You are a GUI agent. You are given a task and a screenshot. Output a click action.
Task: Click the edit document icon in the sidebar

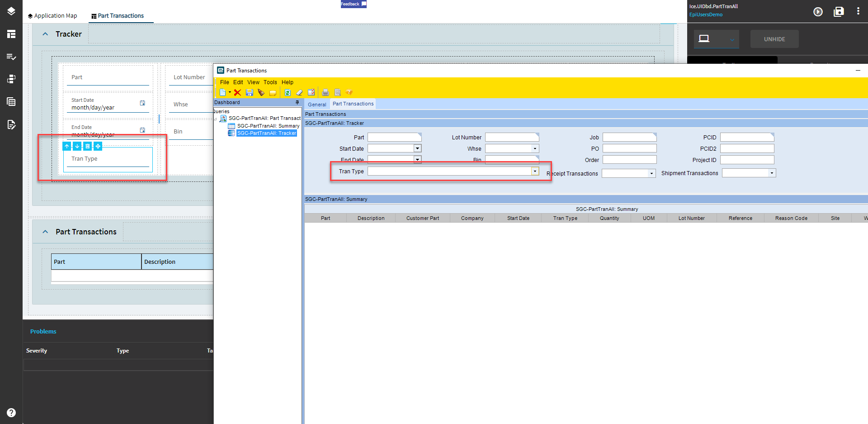click(x=11, y=124)
